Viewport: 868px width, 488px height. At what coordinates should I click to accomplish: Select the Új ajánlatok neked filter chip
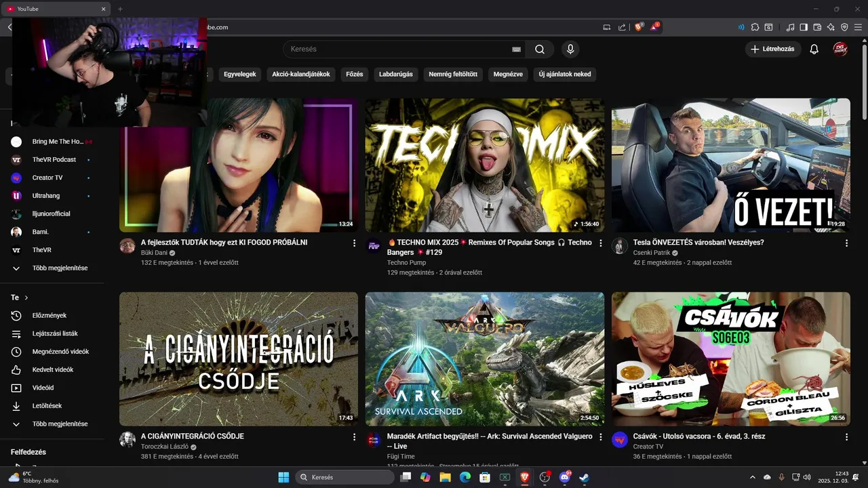(565, 74)
